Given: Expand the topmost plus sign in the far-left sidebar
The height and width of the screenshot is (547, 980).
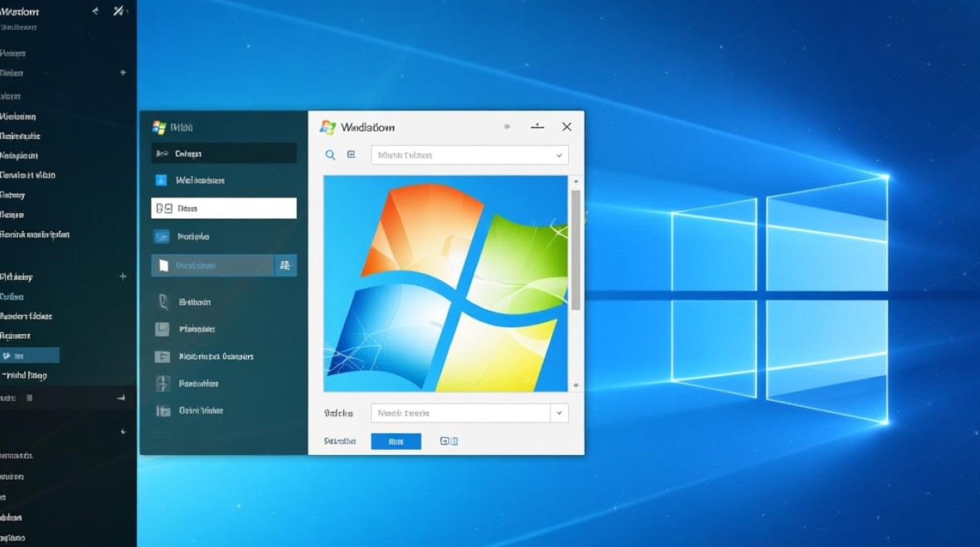Looking at the screenshot, I should 122,73.
